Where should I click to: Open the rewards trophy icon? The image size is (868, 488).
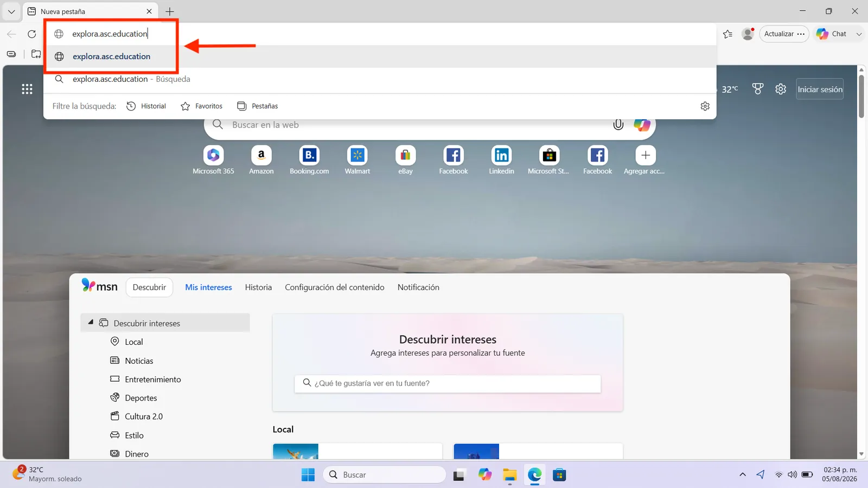coord(758,89)
